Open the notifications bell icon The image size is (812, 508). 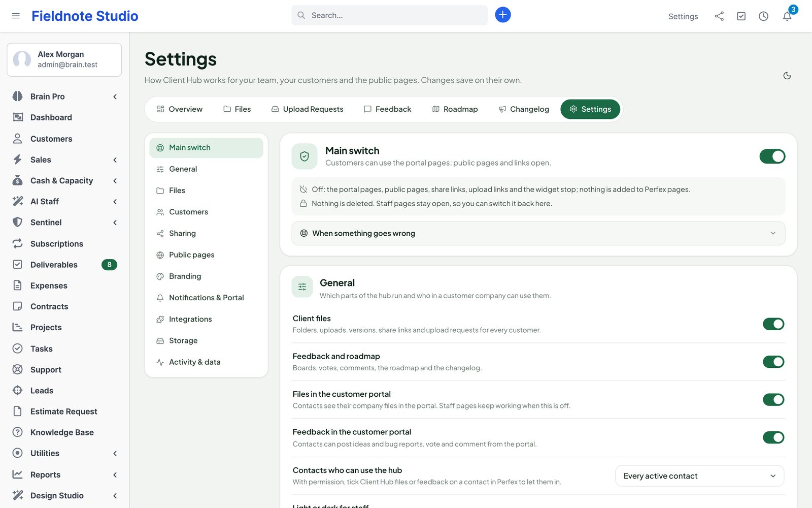point(787,16)
